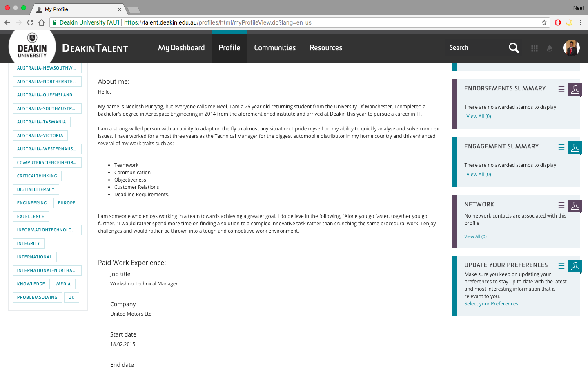
Task: Click the PROBLEMSOLVING tag
Action: click(x=37, y=297)
